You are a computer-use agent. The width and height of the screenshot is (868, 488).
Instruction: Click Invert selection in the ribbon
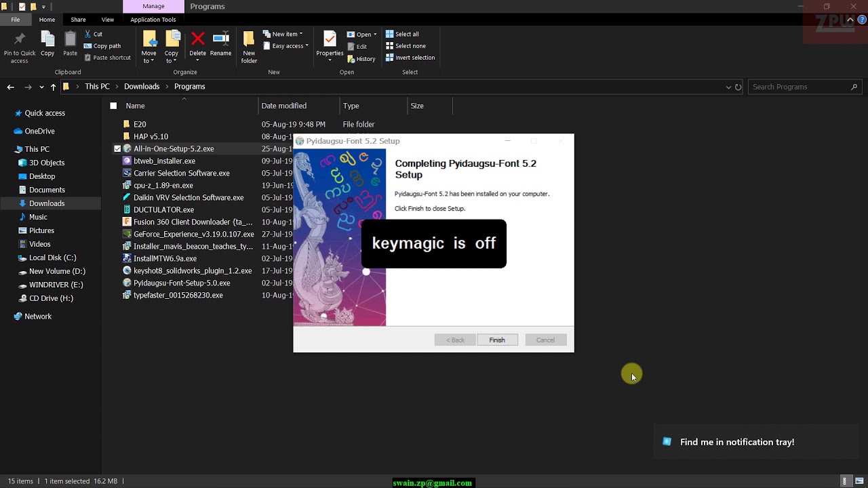click(410, 58)
